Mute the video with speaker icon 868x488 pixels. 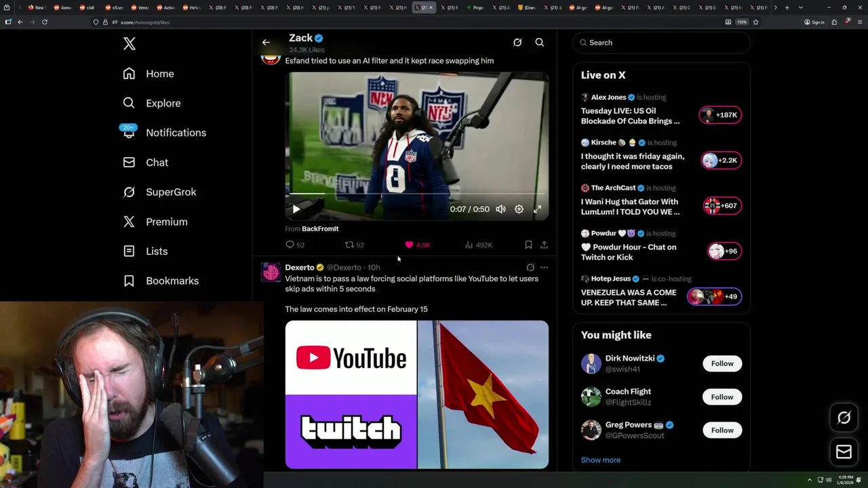[500, 209]
